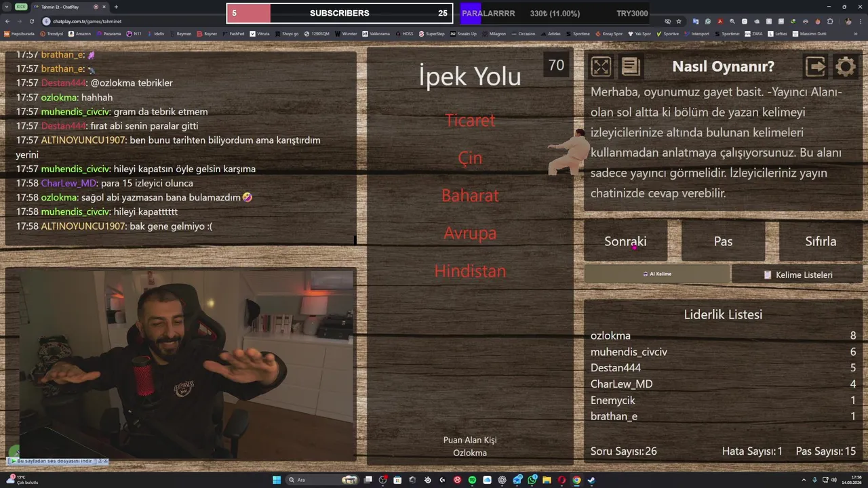
Task: Click the chat message '@ozlokma tebrikler'
Action: coord(132,83)
